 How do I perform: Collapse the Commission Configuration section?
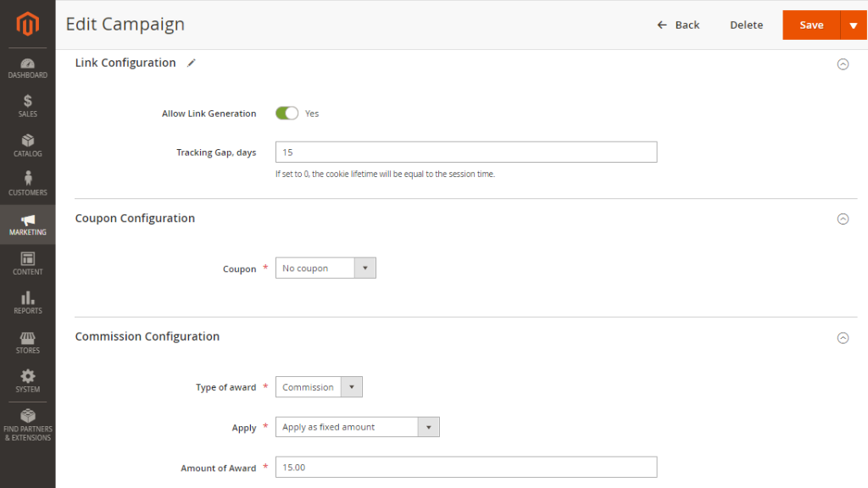pos(843,337)
